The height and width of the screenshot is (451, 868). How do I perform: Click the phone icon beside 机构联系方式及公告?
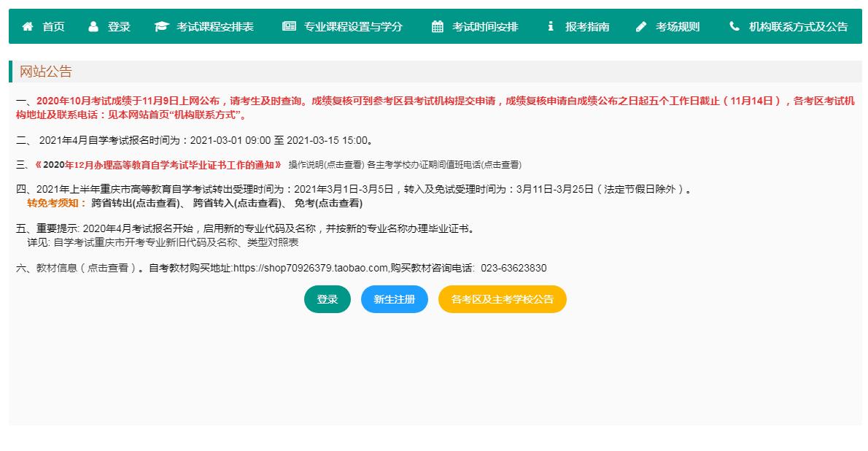coord(735,27)
